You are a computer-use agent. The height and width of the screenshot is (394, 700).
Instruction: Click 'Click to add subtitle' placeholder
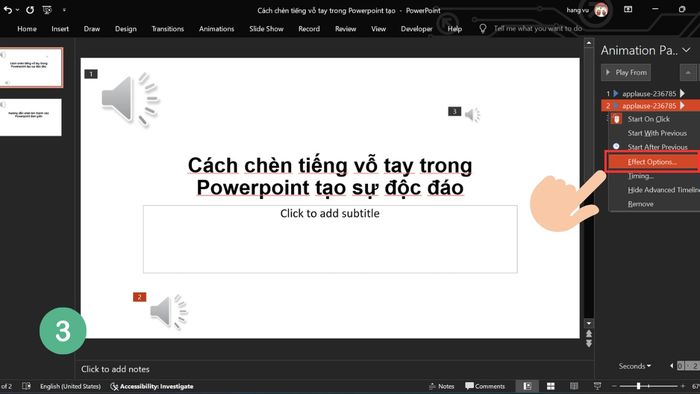point(330,239)
